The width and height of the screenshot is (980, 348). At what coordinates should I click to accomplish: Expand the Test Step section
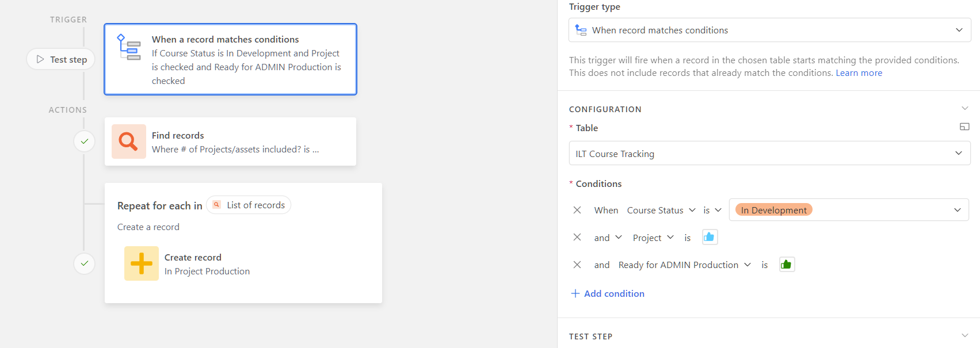965,335
